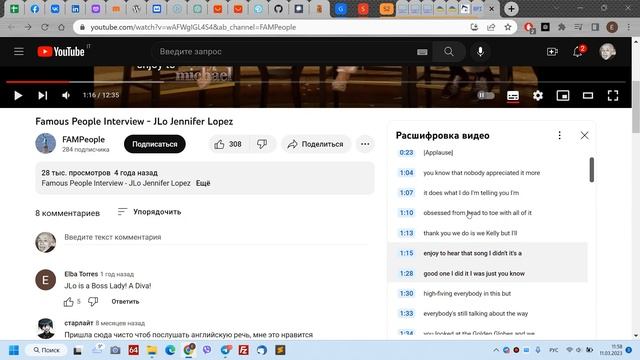
Task: Expand the description with Ещё
Action: (203, 183)
